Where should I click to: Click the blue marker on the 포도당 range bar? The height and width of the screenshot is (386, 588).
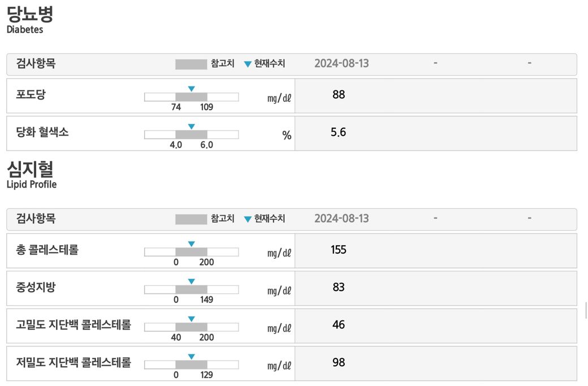pyautogui.click(x=191, y=89)
